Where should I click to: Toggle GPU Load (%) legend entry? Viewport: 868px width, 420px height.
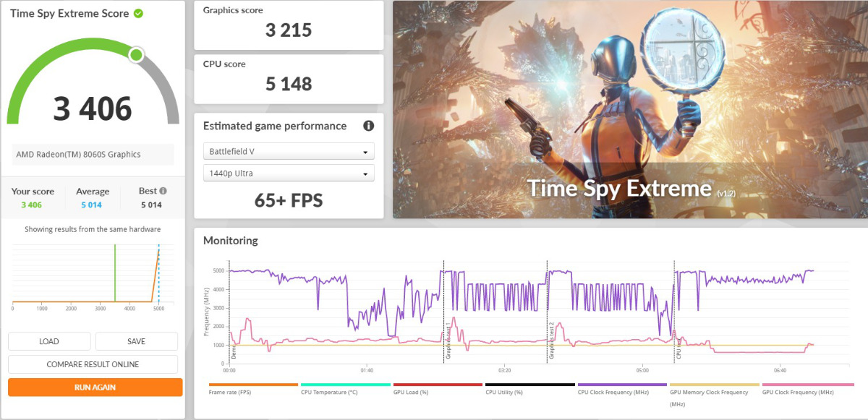438,389
